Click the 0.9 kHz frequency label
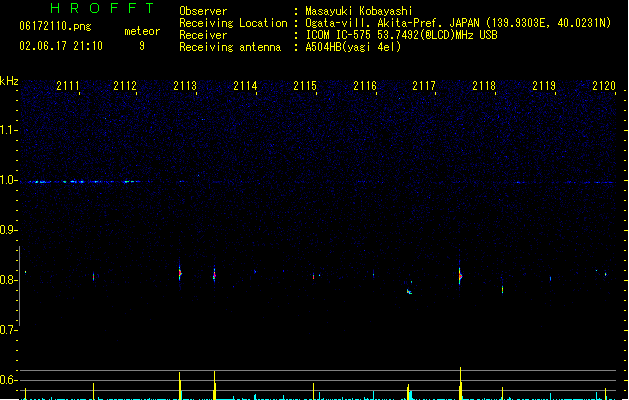The height and width of the screenshot is (400, 629). 8,230
